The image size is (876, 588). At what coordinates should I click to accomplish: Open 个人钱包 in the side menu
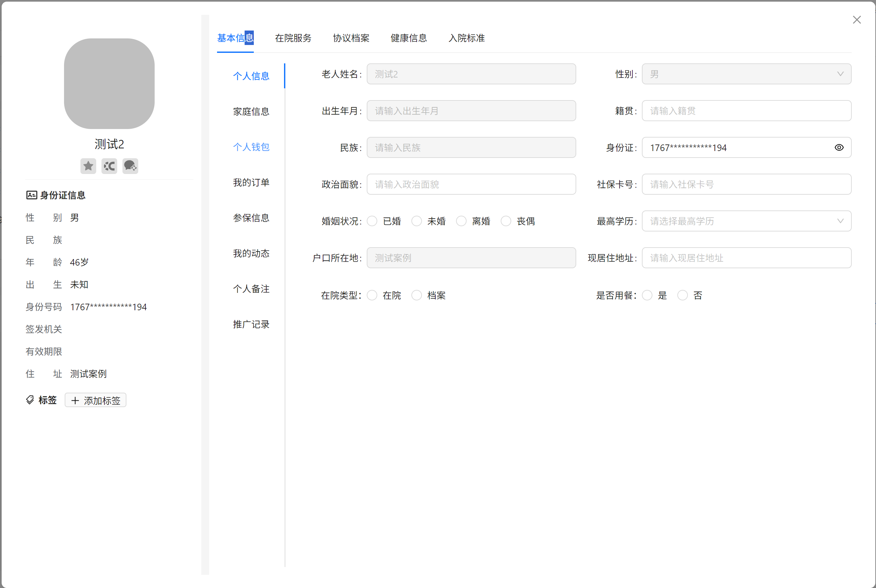pyautogui.click(x=251, y=147)
